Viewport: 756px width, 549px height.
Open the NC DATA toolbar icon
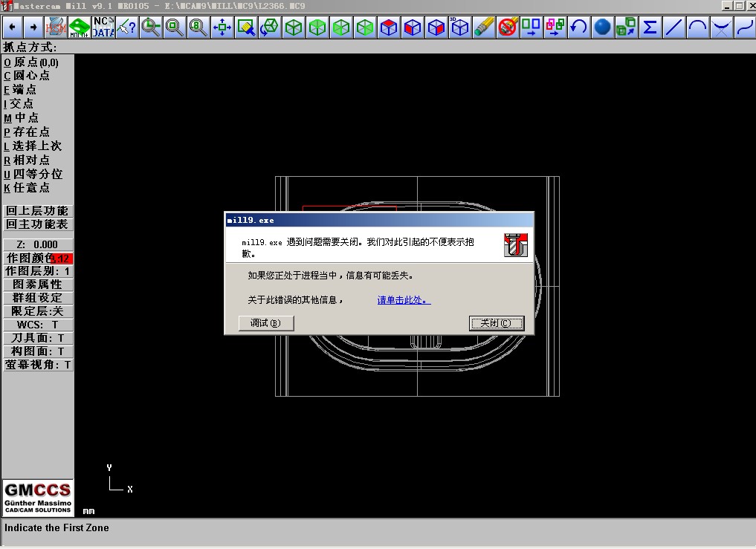coord(103,27)
